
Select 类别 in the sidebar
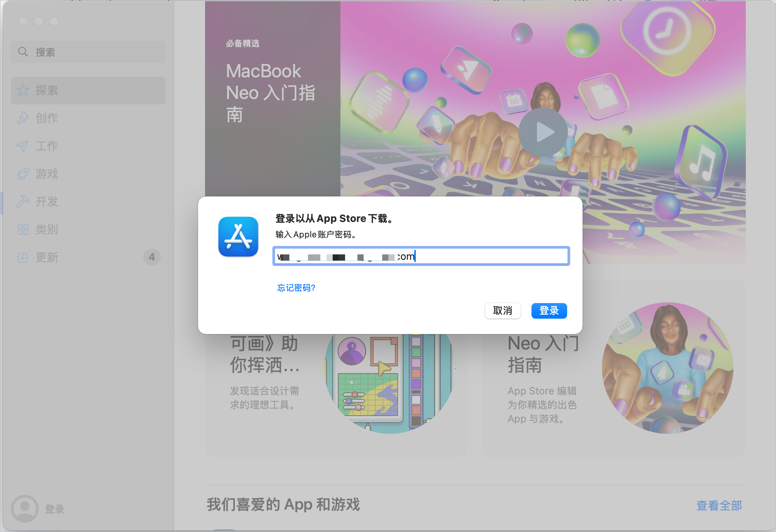point(88,230)
